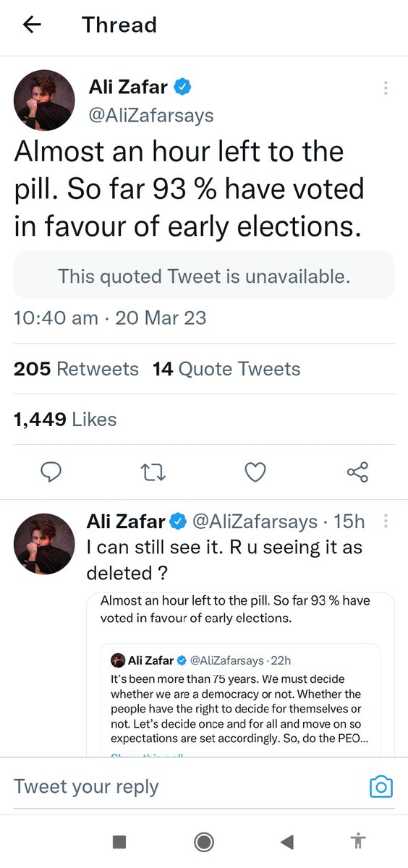Tap the Android square recents button
This screenshot has height=868, width=408.
tap(119, 841)
